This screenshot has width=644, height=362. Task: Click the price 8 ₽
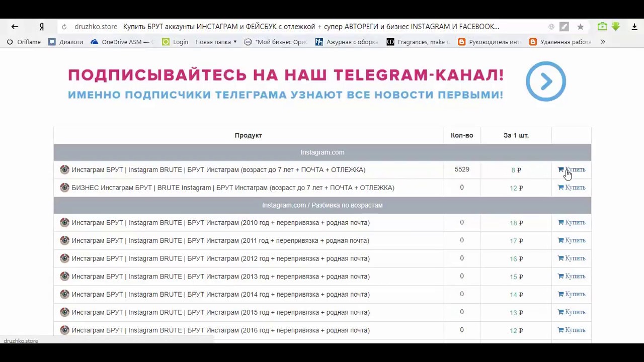coord(516,170)
